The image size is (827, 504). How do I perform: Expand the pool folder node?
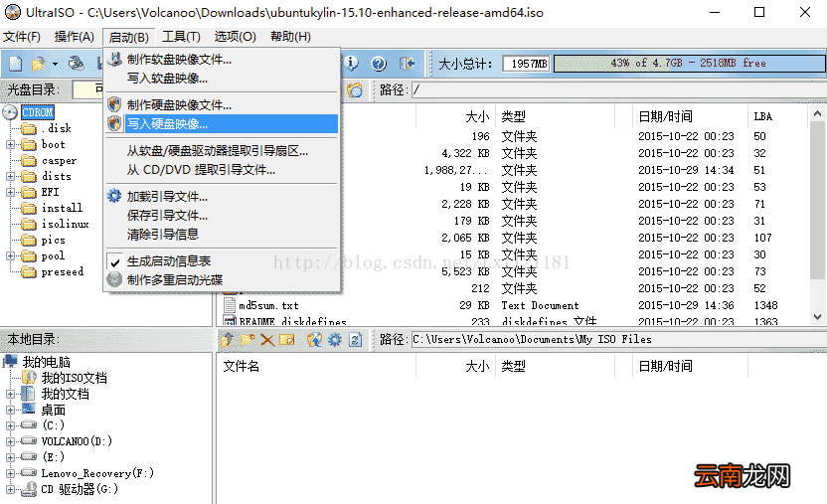[10, 255]
